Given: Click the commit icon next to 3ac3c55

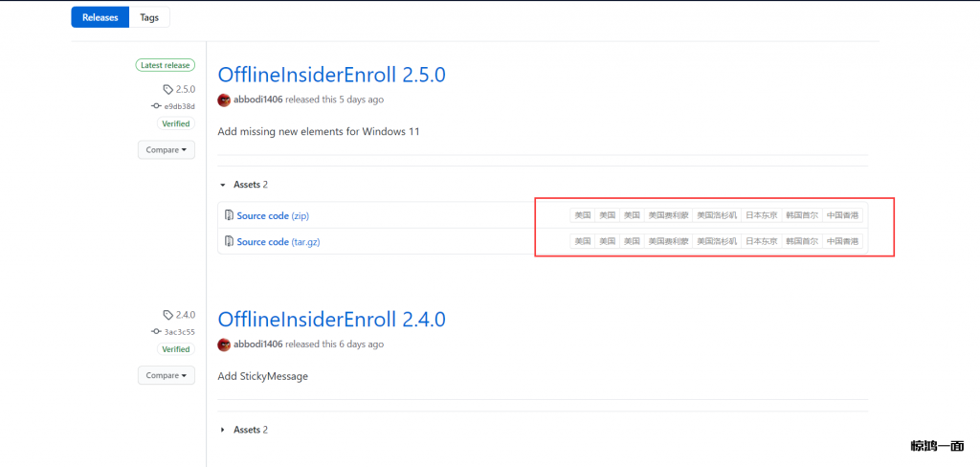Looking at the screenshot, I should pos(156,331).
